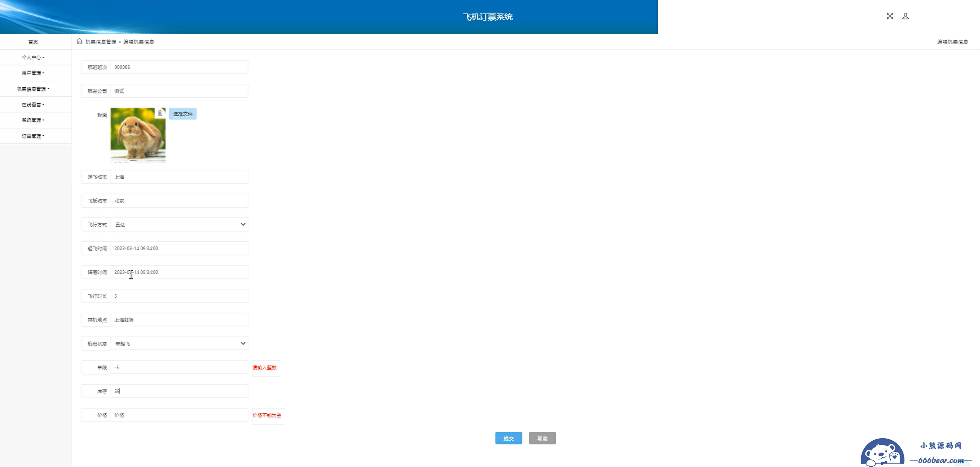The width and height of the screenshot is (980, 467).
Task: Click the red 价格不能为空 error message
Action: coord(267,415)
